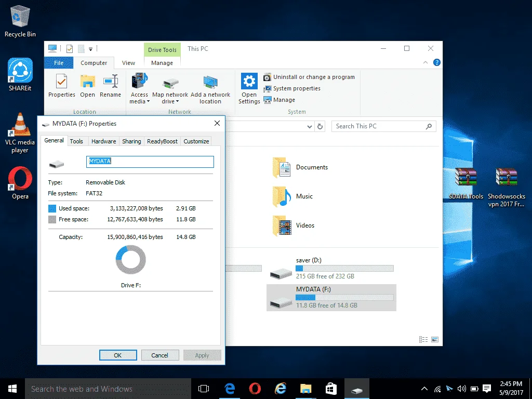Open the Opera desktop shortcut
Viewport: 532px width, 399px height.
click(x=20, y=183)
